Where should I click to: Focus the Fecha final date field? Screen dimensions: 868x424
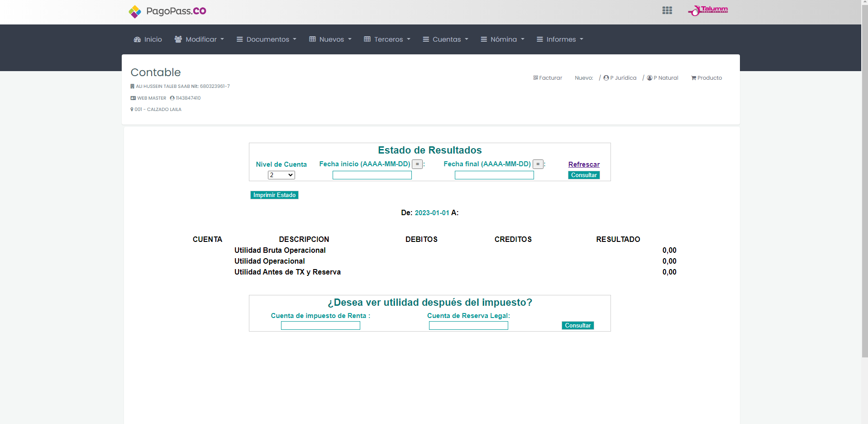pyautogui.click(x=494, y=175)
